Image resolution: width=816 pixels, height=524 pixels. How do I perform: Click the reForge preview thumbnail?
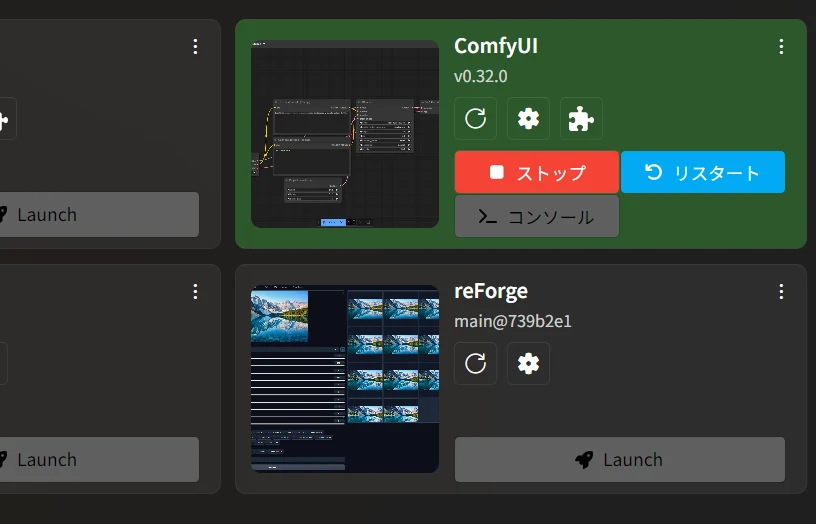tap(345, 379)
